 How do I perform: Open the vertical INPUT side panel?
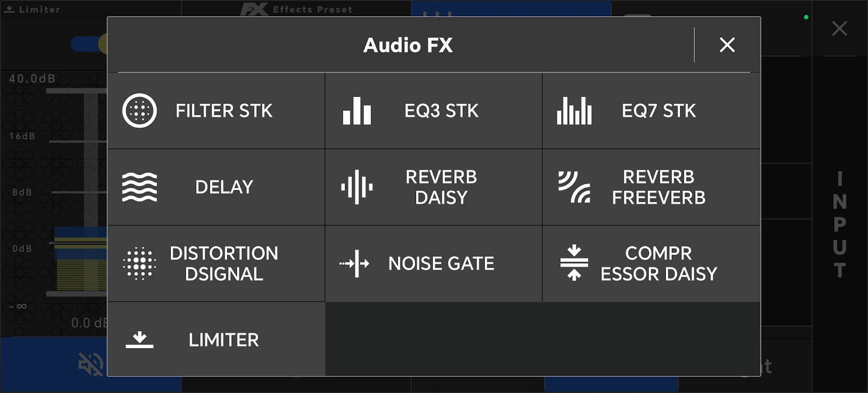[840, 225]
